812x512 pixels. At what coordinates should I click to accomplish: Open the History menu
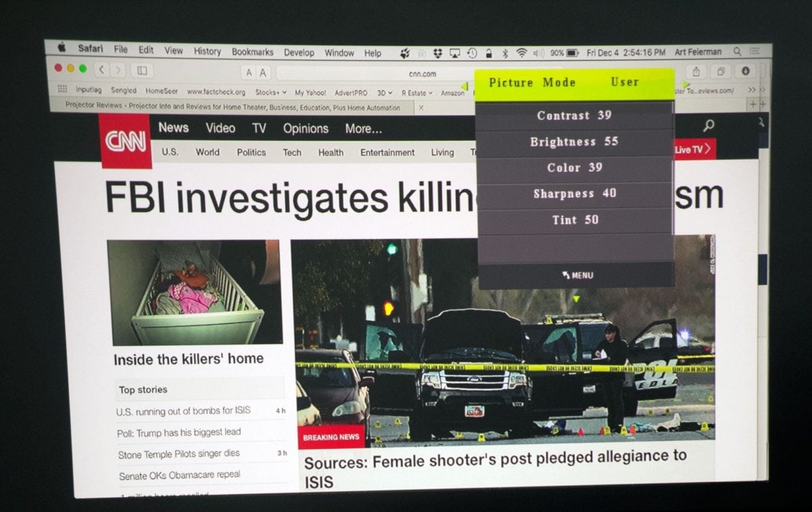(207, 51)
